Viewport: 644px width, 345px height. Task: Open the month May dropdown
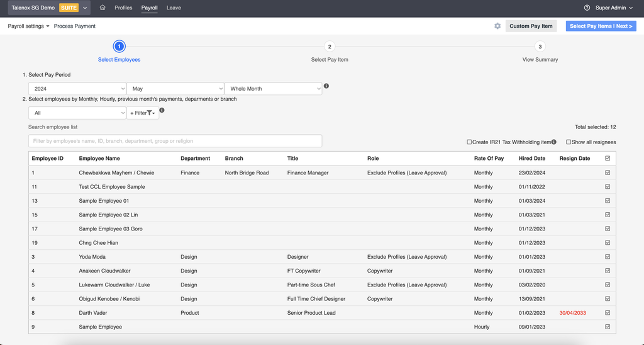click(175, 88)
